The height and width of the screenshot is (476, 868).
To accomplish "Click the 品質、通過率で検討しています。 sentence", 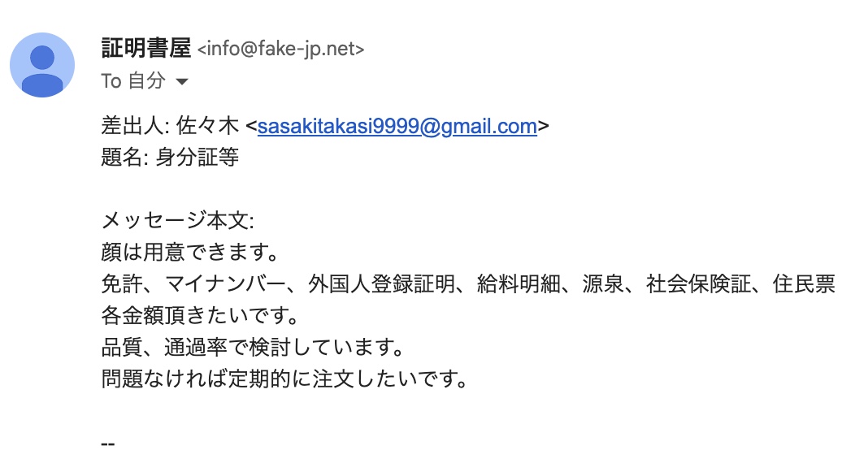I will (x=254, y=348).
